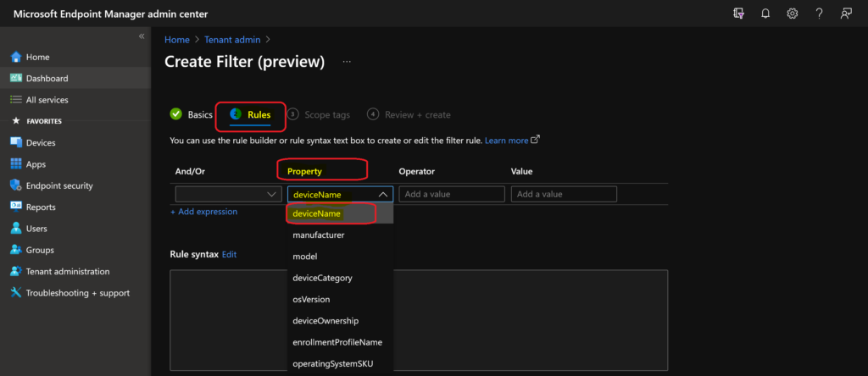Screen dimensions: 868x376
Task: Click the Troubleshooting wrench icon
Action: click(x=16, y=293)
